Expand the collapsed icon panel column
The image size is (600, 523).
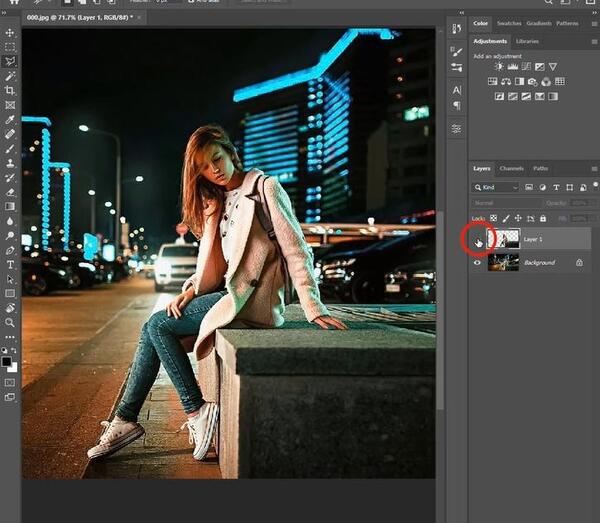click(x=461, y=13)
